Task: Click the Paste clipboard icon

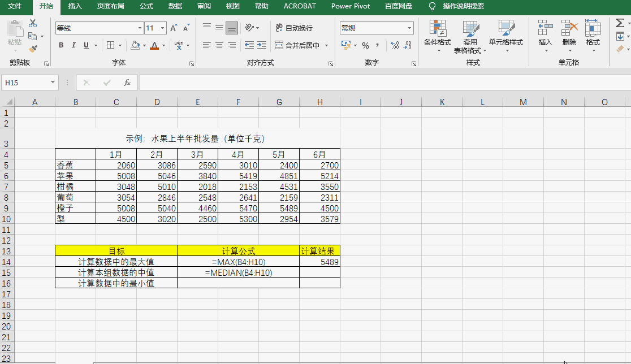Action: coord(15,30)
